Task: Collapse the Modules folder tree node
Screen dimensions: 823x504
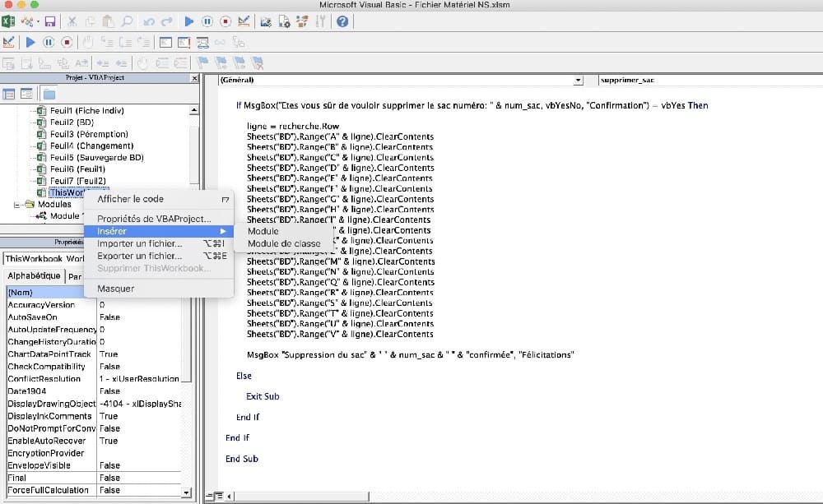Action: click(x=18, y=204)
